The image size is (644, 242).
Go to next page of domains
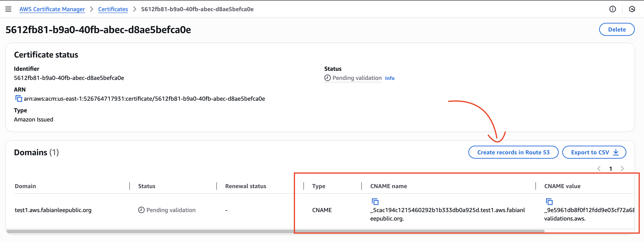[622, 168]
